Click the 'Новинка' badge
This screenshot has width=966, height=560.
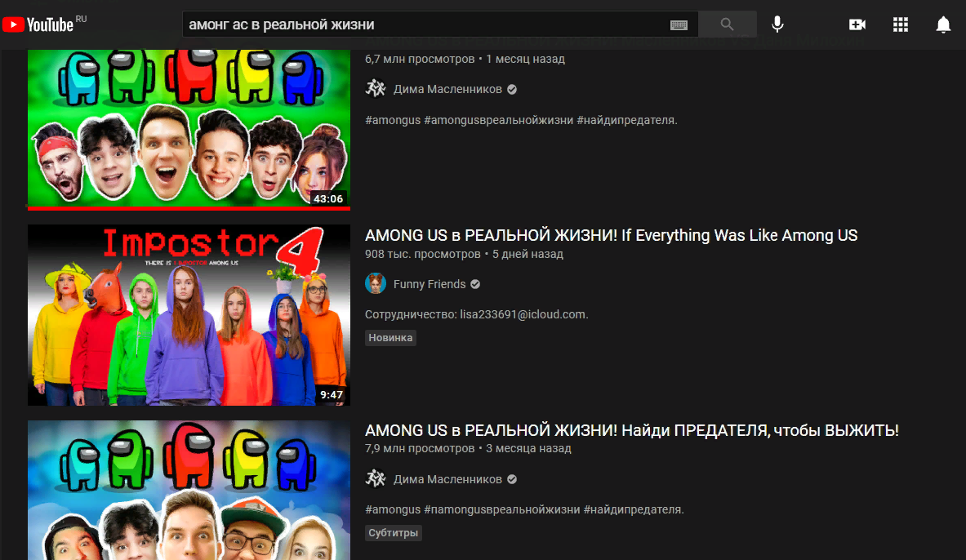pos(390,338)
